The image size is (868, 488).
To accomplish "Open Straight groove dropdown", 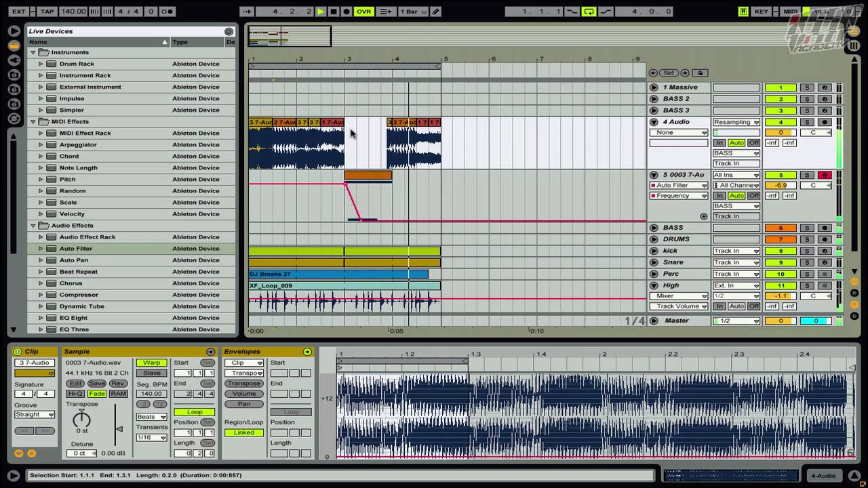I will pos(35,415).
